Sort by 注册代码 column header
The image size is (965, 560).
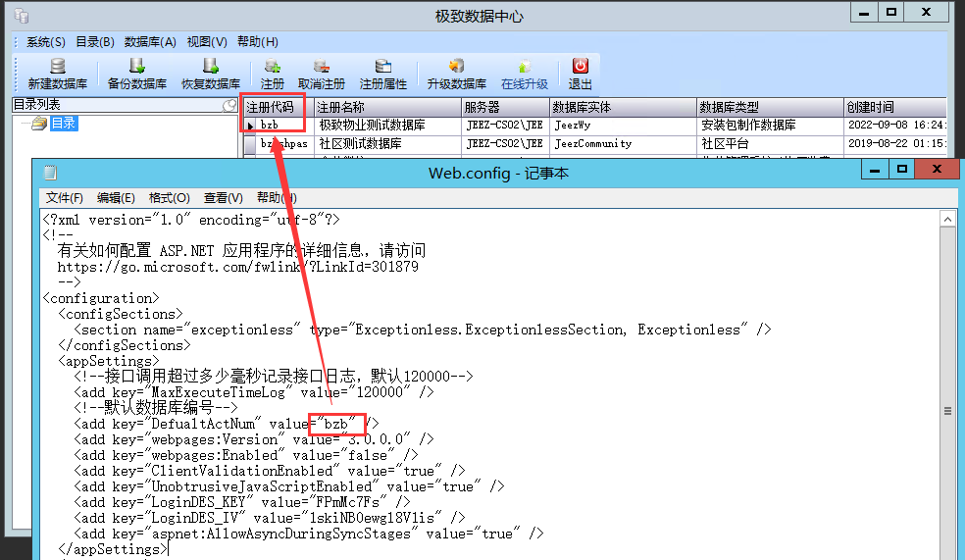pyautogui.click(x=279, y=107)
